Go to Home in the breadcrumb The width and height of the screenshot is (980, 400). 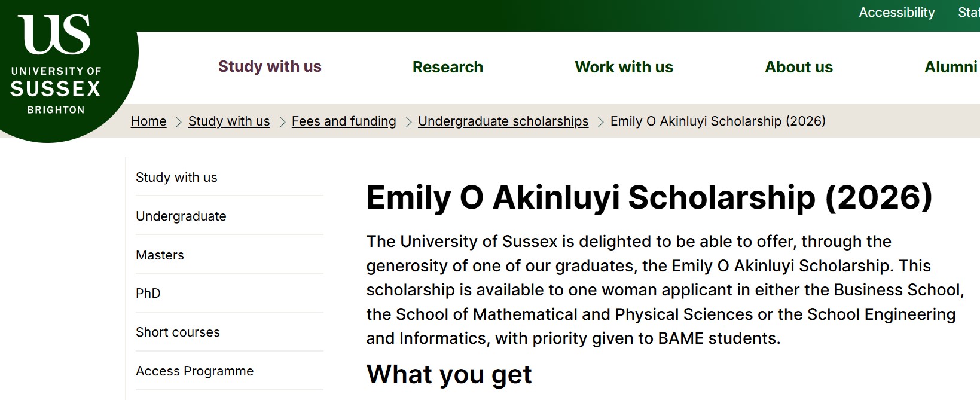[x=149, y=121]
